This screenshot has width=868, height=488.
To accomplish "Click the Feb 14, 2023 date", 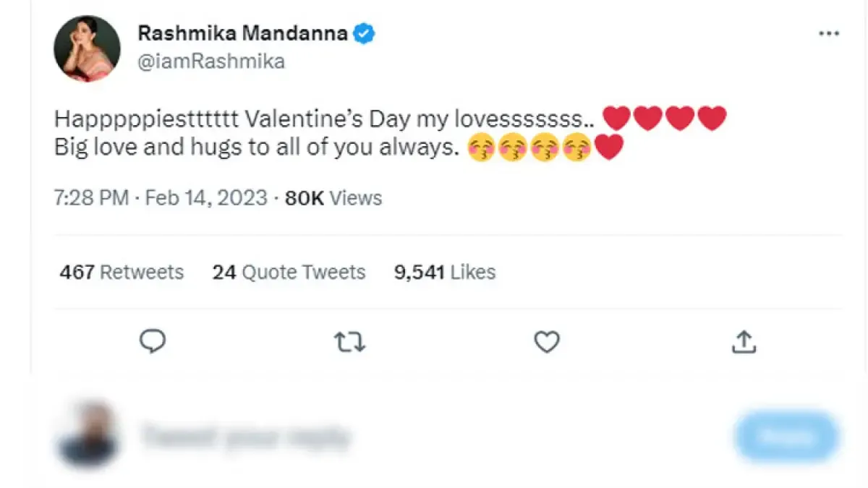I will [206, 198].
